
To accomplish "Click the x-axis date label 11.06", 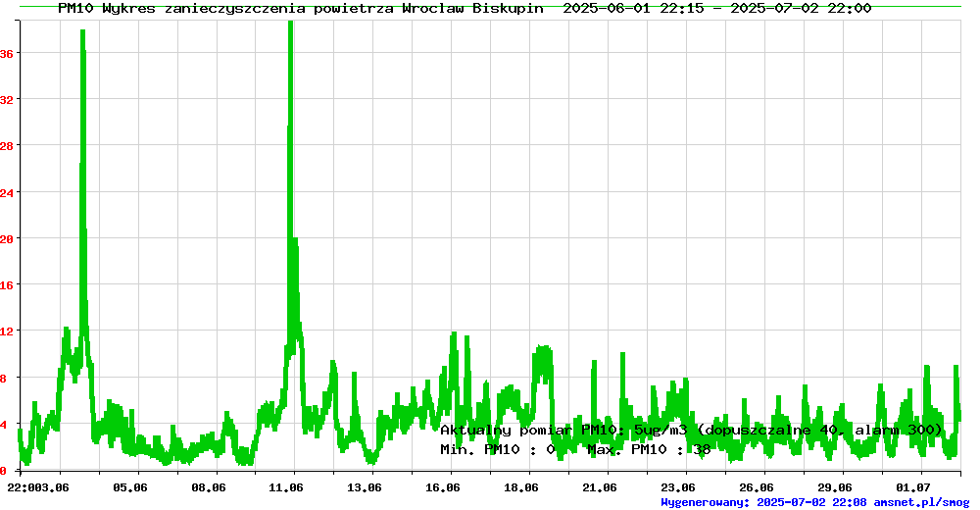I will (x=286, y=487).
